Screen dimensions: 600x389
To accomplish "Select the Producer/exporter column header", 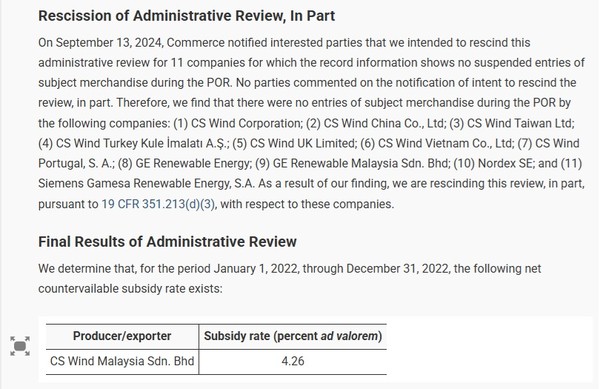I will (122, 336).
